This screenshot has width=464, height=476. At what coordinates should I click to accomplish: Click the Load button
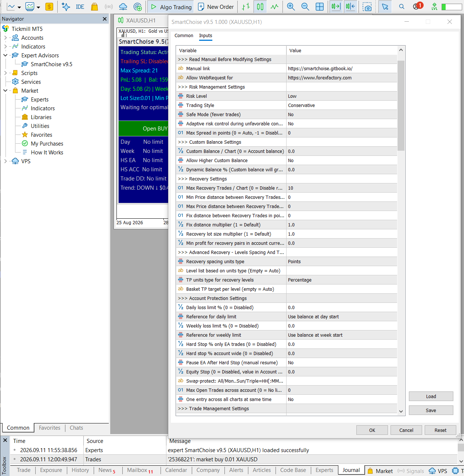click(431, 396)
